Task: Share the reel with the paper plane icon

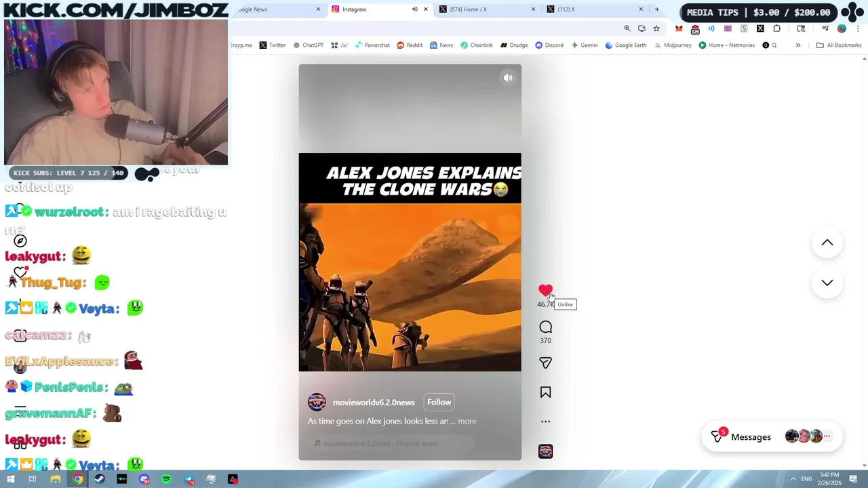Action: coord(545,363)
